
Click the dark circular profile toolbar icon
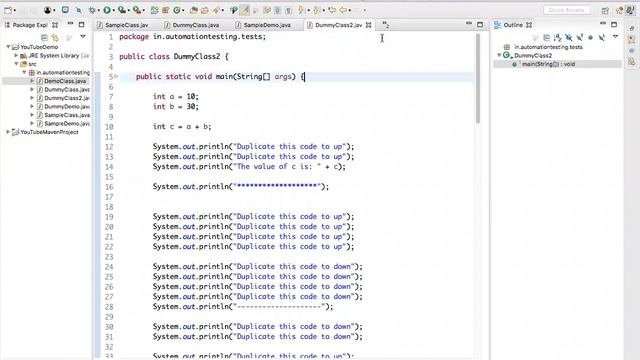pos(48,10)
